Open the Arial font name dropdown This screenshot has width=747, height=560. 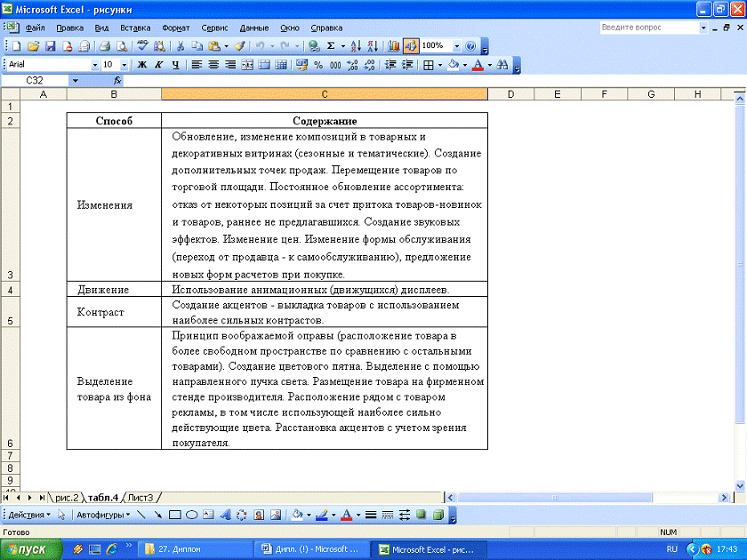pos(95,65)
